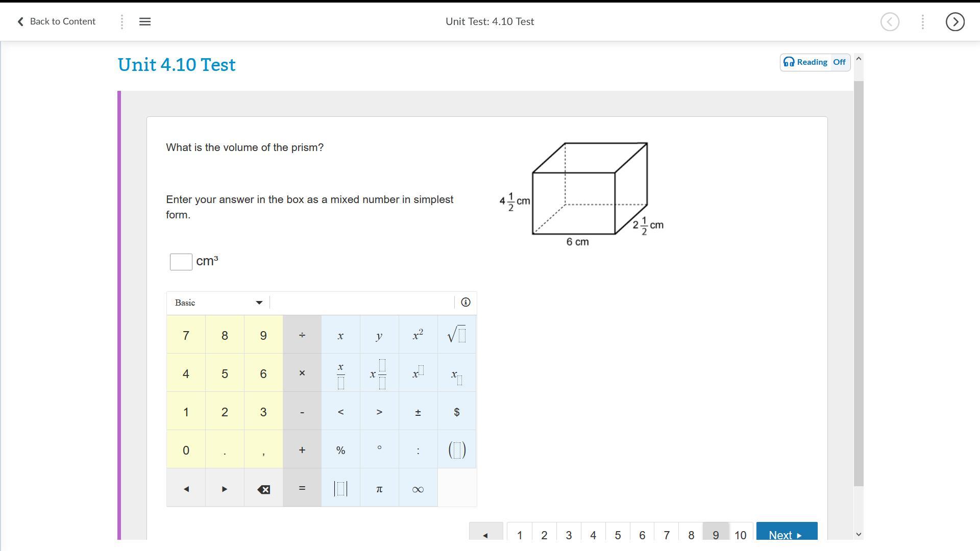
Task: Open the hamburger menu icon
Action: point(145,21)
